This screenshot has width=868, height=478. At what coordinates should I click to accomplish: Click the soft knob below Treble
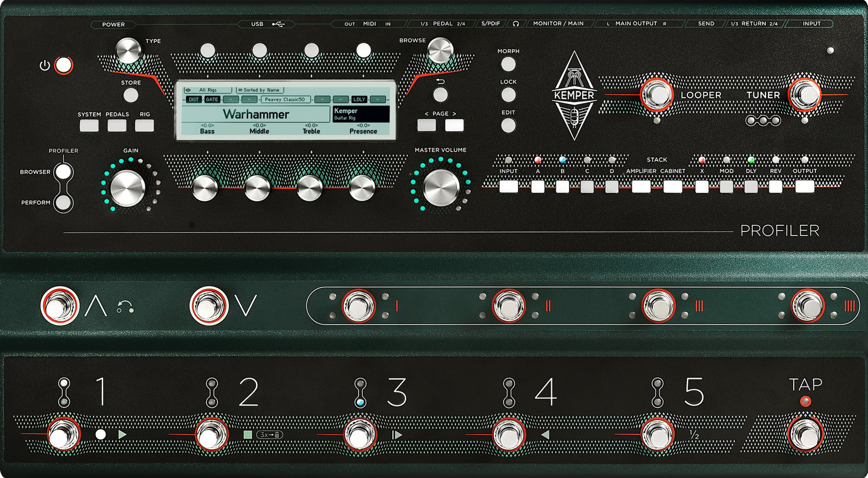click(309, 188)
